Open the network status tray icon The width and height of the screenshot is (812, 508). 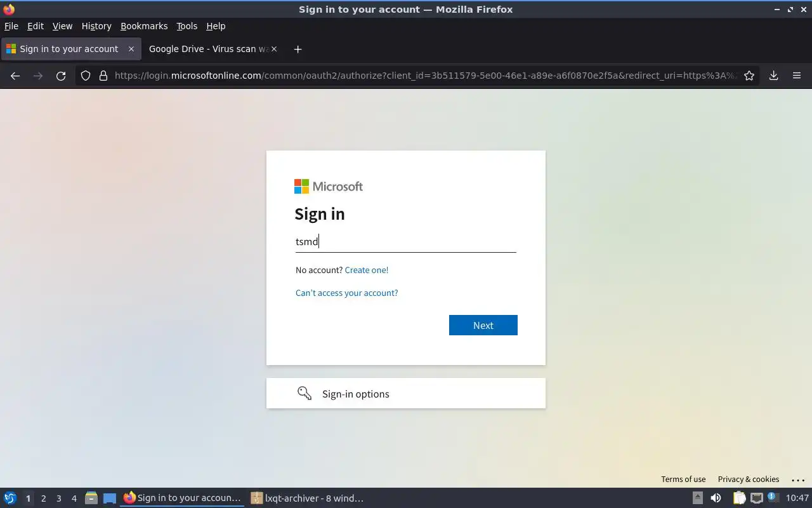756,498
